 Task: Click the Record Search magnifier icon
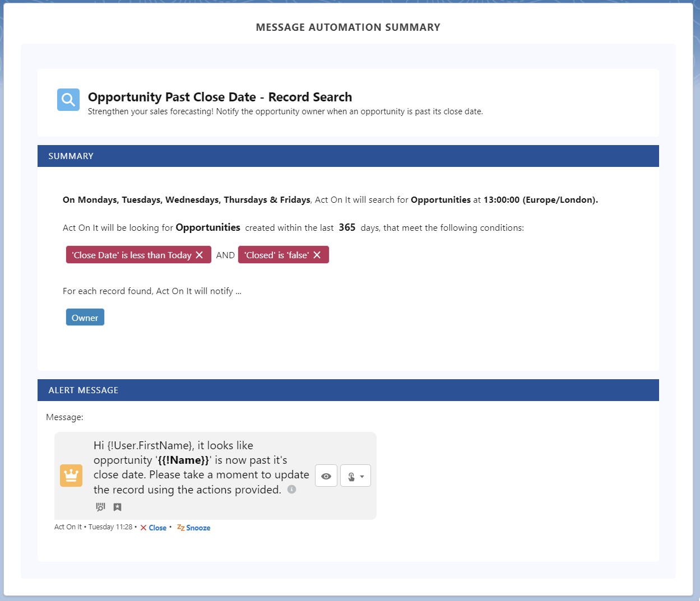point(68,100)
